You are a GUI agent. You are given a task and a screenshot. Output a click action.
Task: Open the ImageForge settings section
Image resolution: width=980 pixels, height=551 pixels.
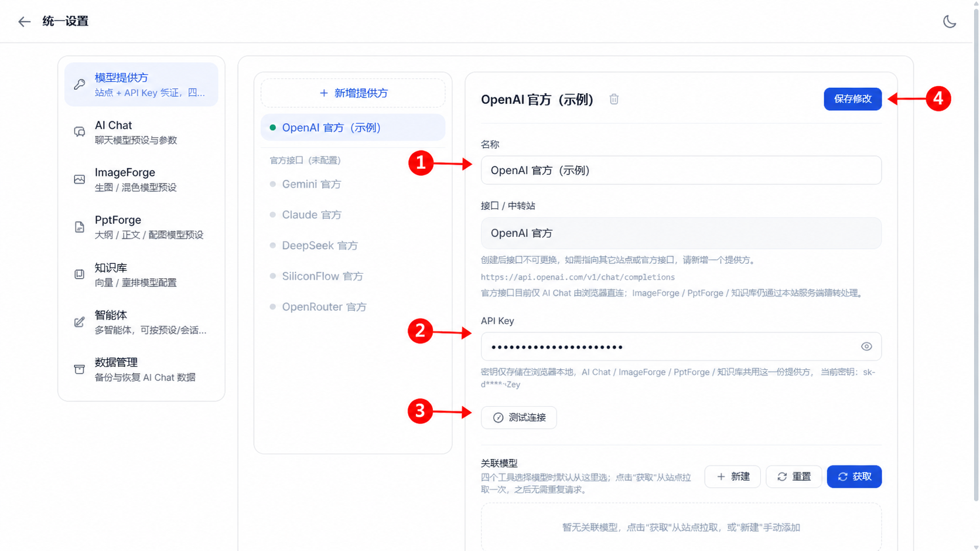[141, 179]
